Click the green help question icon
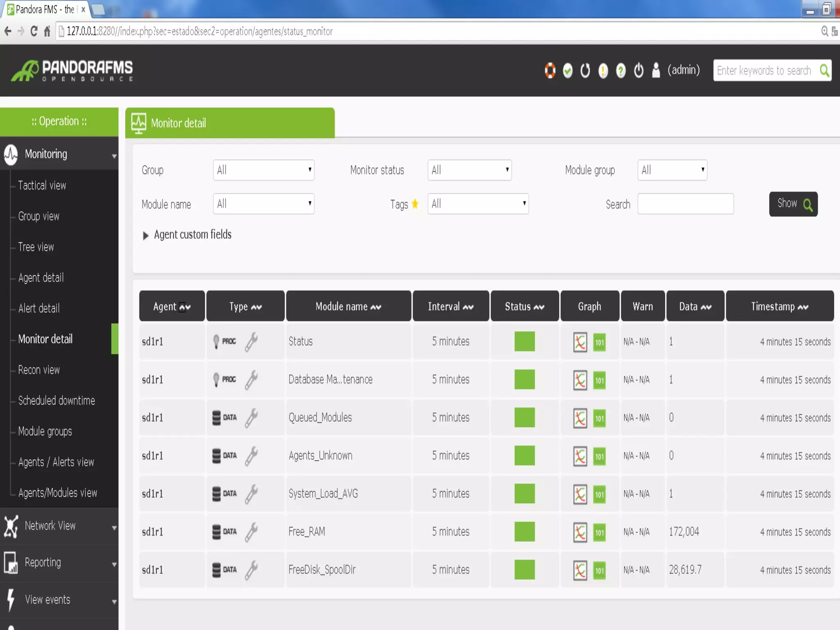The width and height of the screenshot is (840, 630). click(621, 71)
